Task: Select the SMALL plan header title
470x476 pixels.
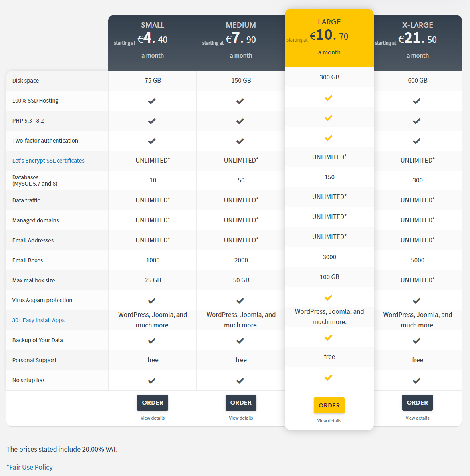Action: click(x=153, y=25)
